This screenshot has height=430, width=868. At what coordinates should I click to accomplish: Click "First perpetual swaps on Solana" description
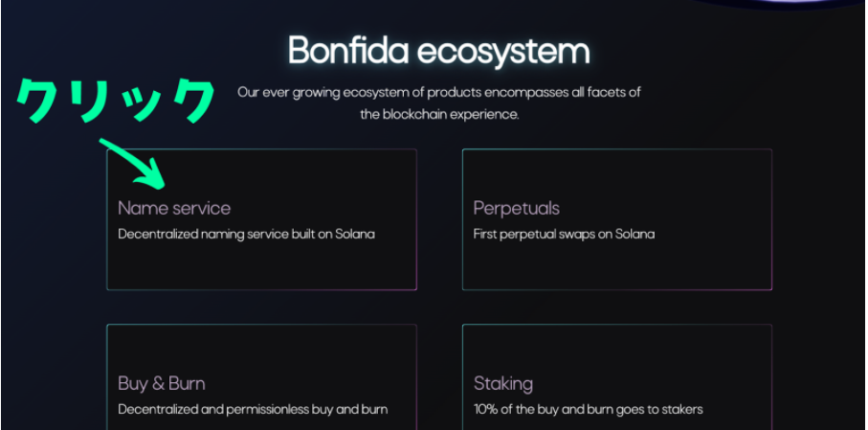click(564, 234)
